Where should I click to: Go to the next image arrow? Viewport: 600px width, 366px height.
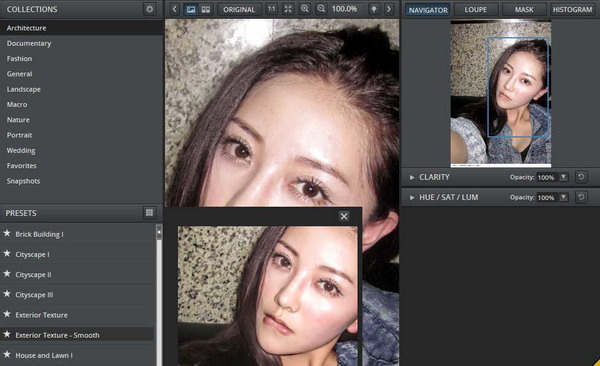pyautogui.click(x=389, y=9)
